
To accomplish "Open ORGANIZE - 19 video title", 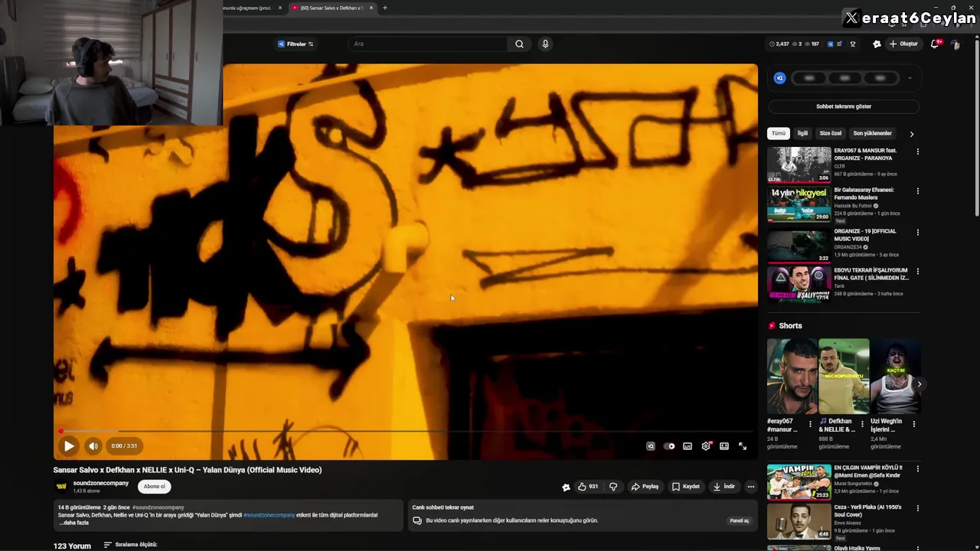I will (x=865, y=235).
